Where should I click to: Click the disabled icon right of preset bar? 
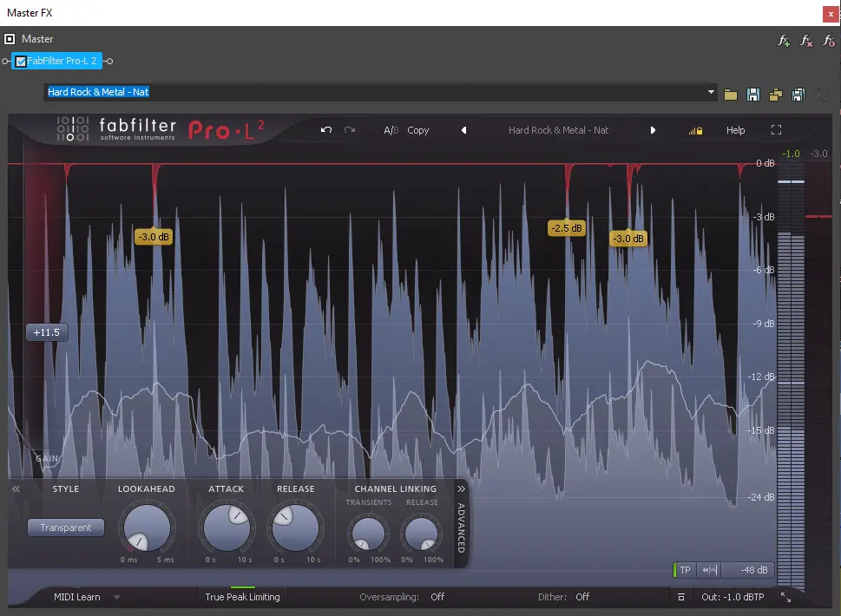(x=821, y=95)
